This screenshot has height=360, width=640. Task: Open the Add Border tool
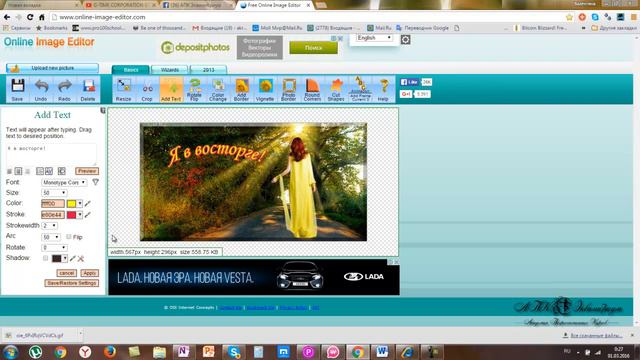242,89
